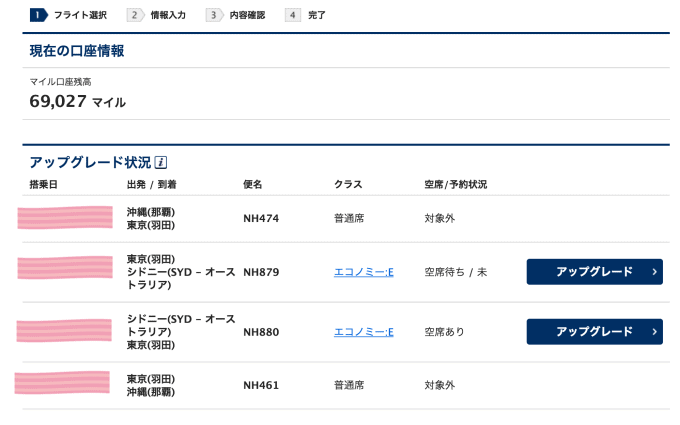
Task: Open the アップグレード状況 info icon
Action: [161, 162]
